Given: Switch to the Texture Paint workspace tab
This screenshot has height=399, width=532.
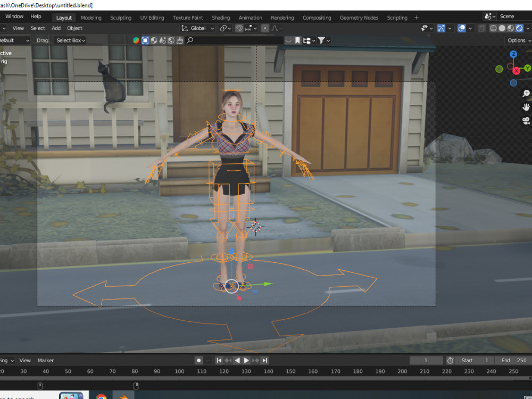Looking at the screenshot, I should tap(188, 18).
